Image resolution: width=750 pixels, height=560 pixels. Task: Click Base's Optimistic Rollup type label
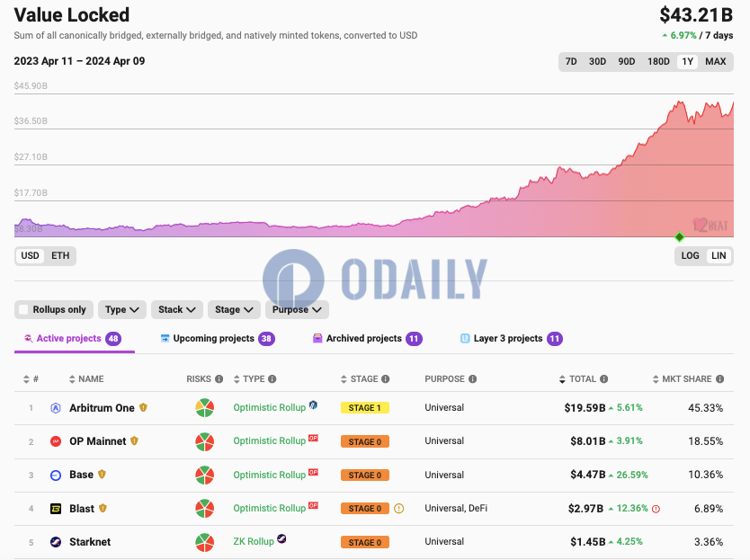(x=269, y=475)
